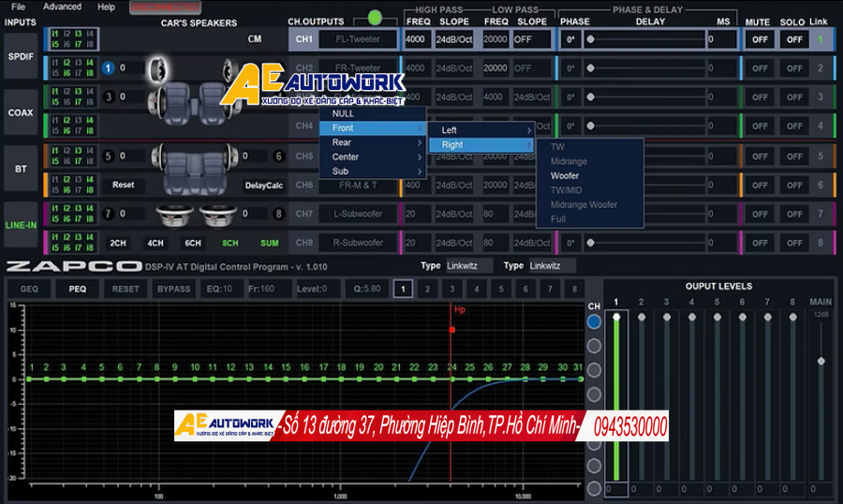843x504 pixels.
Task: Choose Woofer in the Right submenu
Action: click(565, 176)
